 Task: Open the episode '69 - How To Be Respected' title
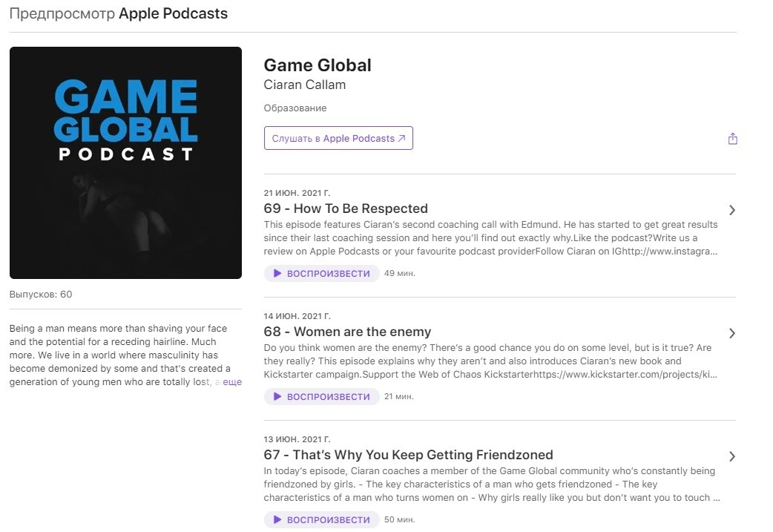(346, 208)
